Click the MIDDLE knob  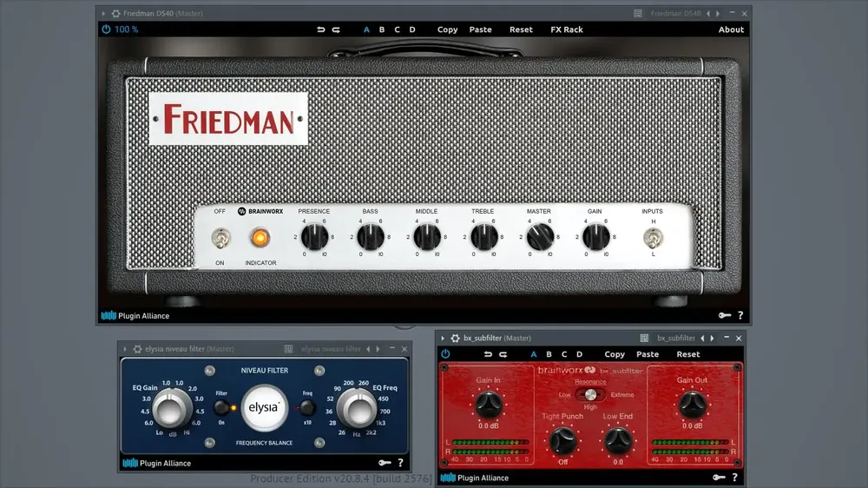coord(427,238)
